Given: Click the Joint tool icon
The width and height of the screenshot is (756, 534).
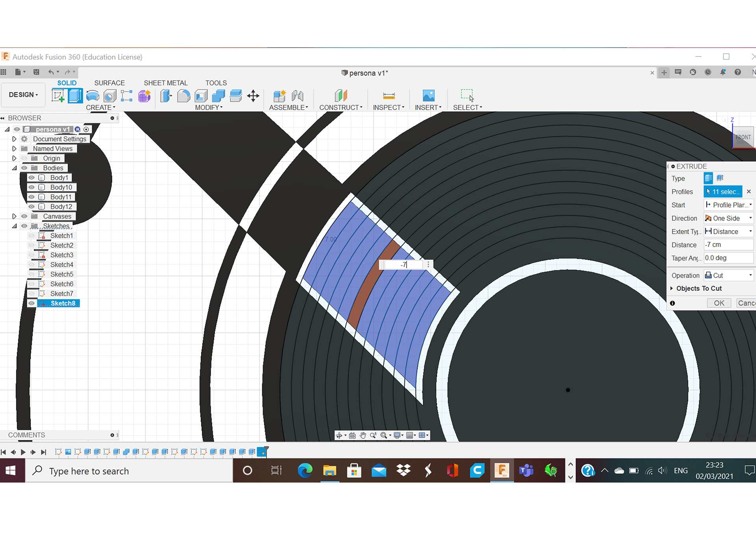Looking at the screenshot, I should click(x=298, y=96).
